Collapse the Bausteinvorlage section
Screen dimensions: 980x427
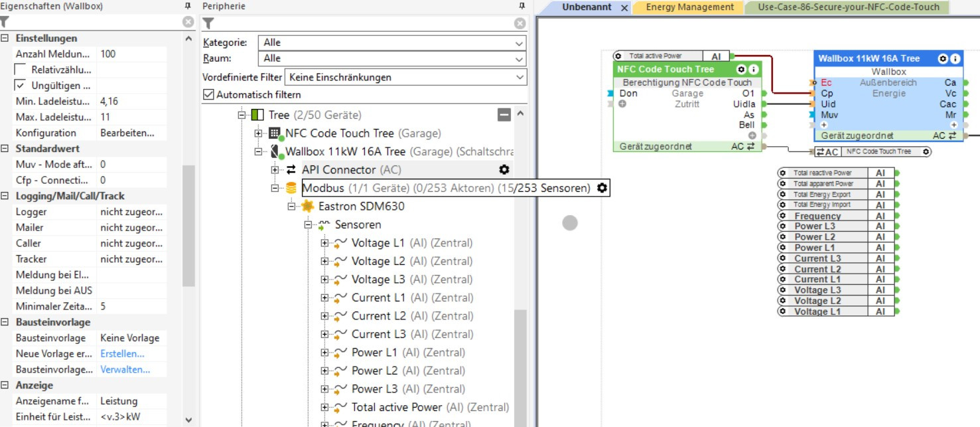(5, 322)
